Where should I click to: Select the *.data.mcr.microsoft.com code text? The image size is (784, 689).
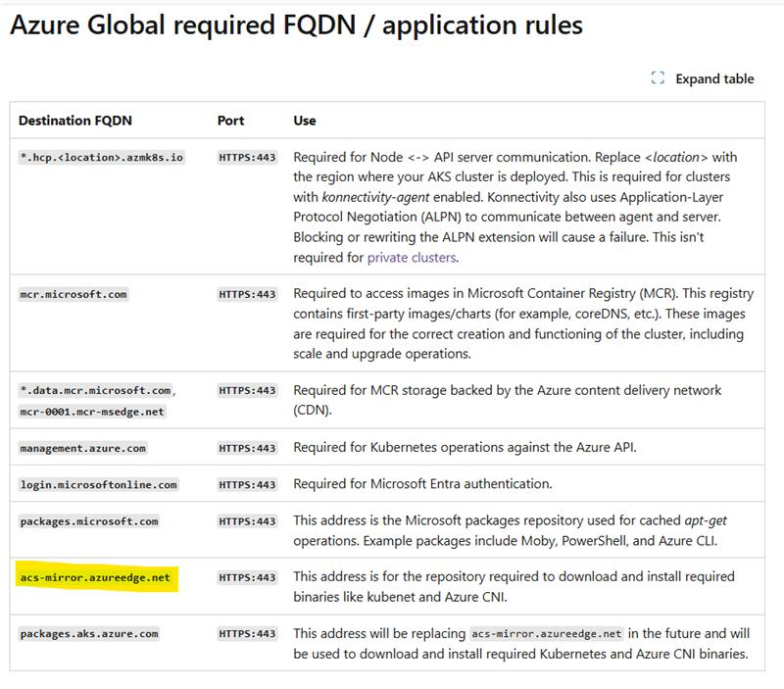pyautogui.click(x=95, y=390)
